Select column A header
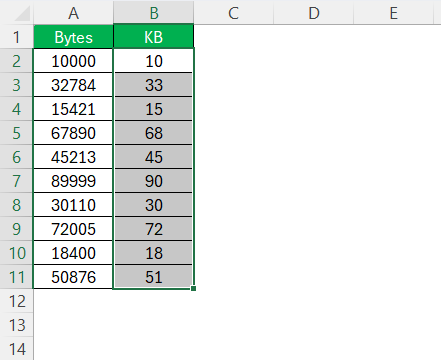 pos(73,13)
